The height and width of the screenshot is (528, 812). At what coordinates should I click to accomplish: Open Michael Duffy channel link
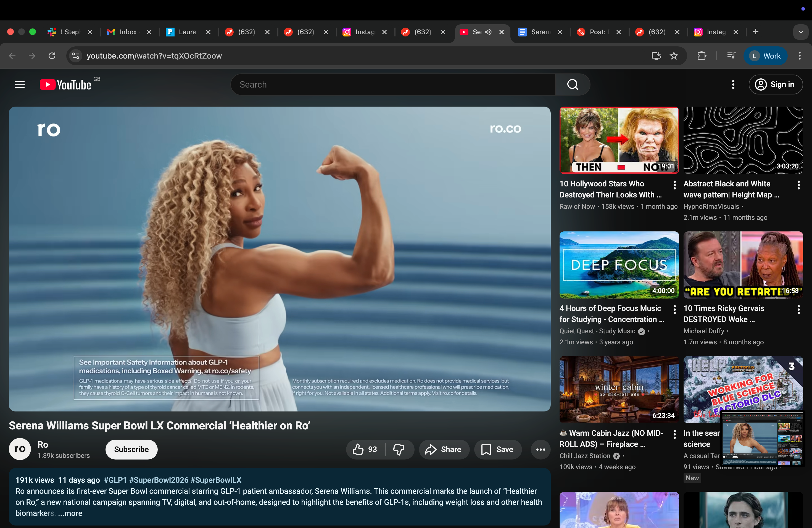point(704,331)
